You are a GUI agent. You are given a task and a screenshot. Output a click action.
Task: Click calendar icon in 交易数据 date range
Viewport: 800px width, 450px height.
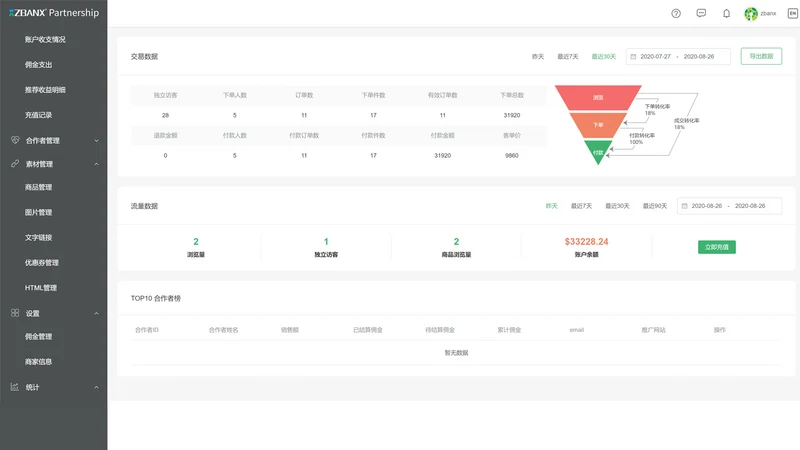point(633,57)
